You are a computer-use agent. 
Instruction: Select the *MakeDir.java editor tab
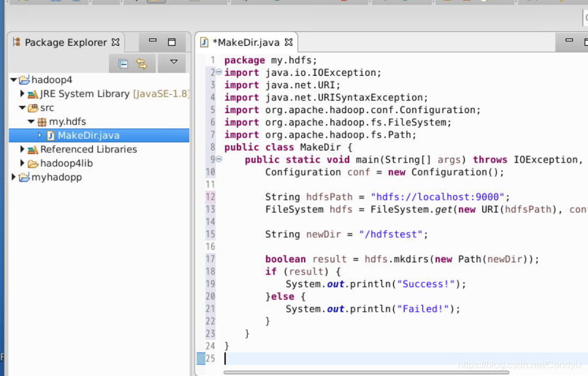(x=246, y=42)
